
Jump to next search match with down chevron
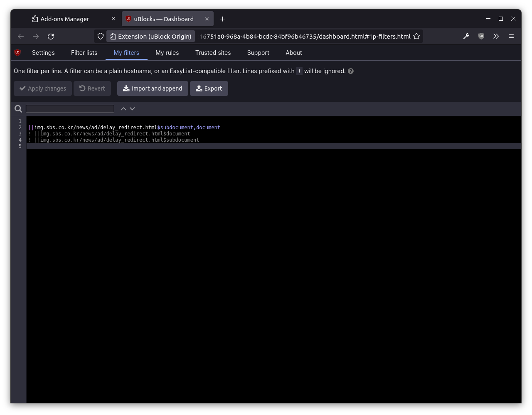pyautogui.click(x=133, y=108)
